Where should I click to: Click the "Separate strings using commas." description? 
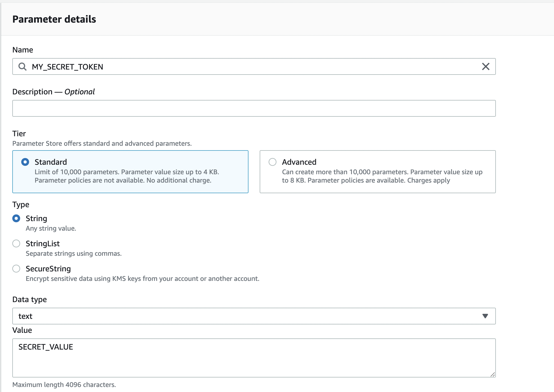[x=74, y=254]
